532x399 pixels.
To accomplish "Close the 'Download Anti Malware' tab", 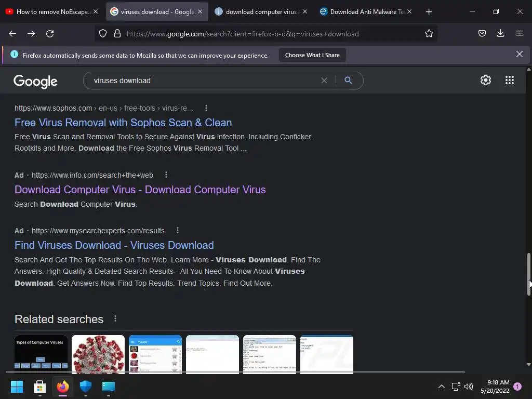I will 409,11.
